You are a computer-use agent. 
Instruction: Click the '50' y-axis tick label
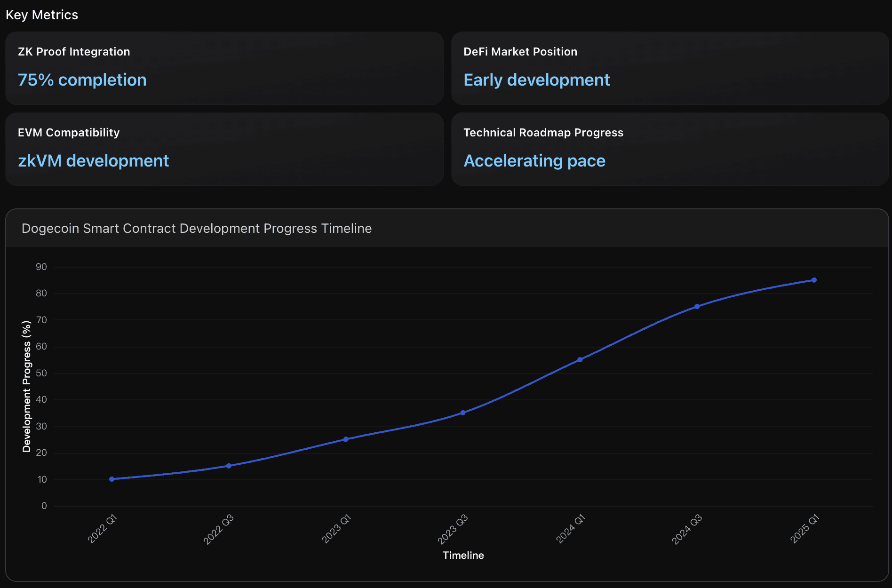click(x=41, y=373)
